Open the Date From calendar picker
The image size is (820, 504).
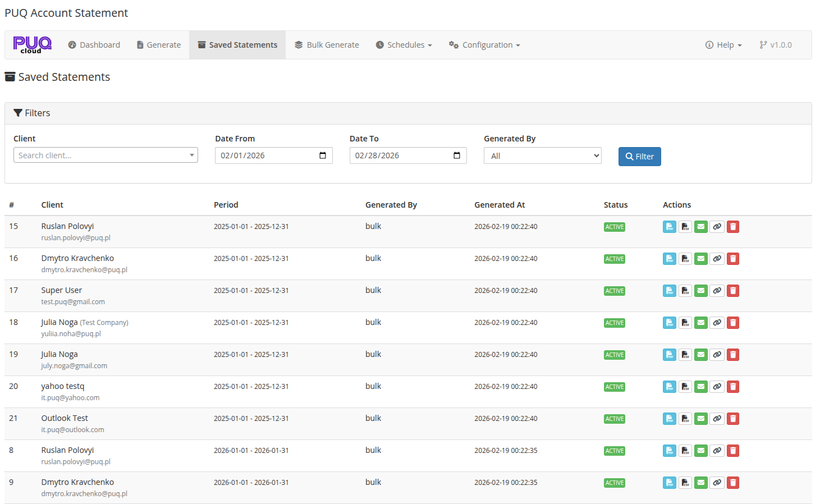323,155
